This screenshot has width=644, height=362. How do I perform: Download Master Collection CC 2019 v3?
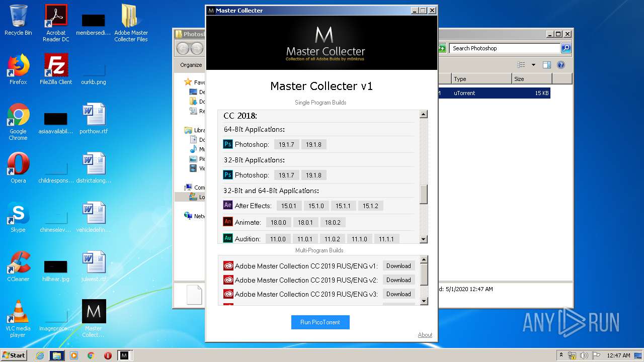398,294
